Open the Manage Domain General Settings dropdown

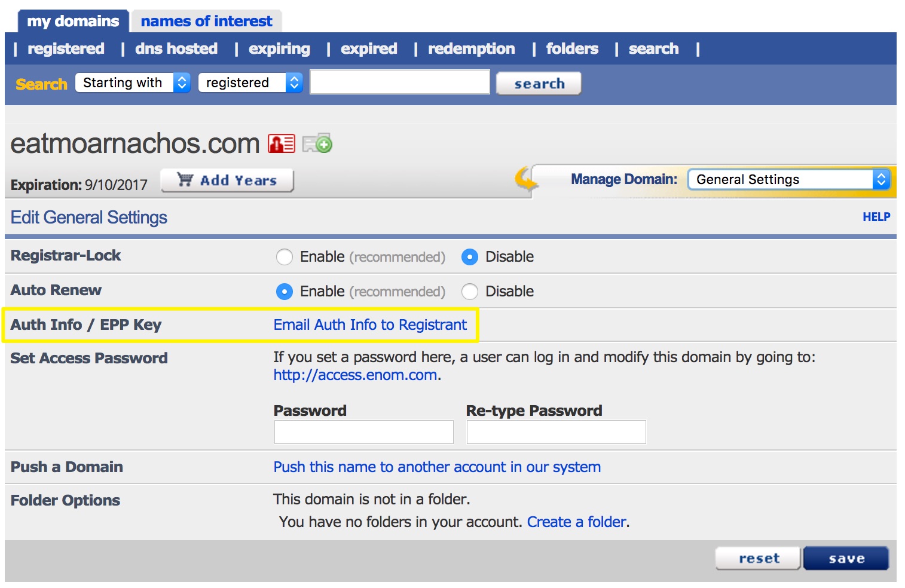click(x=789, y=179)
